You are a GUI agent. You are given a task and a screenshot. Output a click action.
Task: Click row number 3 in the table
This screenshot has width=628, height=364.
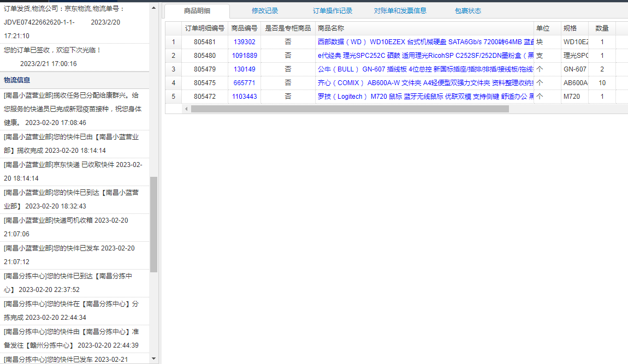tap(174, 69)
